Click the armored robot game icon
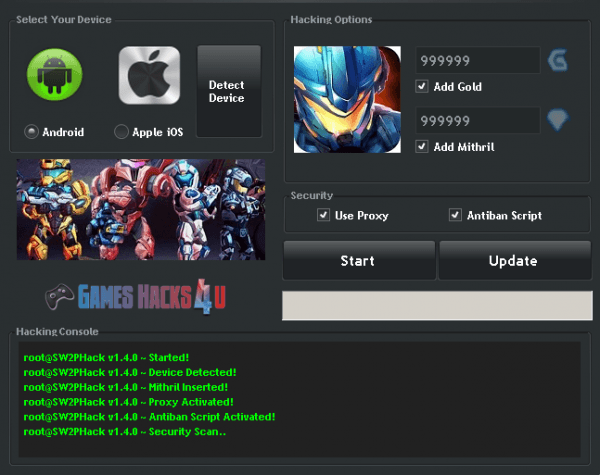The width and height of the screenshot is (600, 475). pyautogui.click(x=347, y=100)
